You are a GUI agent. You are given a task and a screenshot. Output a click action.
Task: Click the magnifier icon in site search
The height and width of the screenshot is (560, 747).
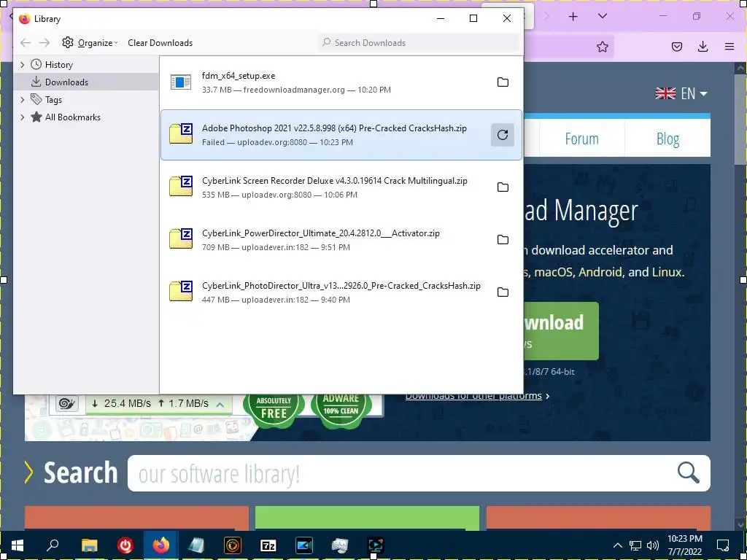click(689, 472)
